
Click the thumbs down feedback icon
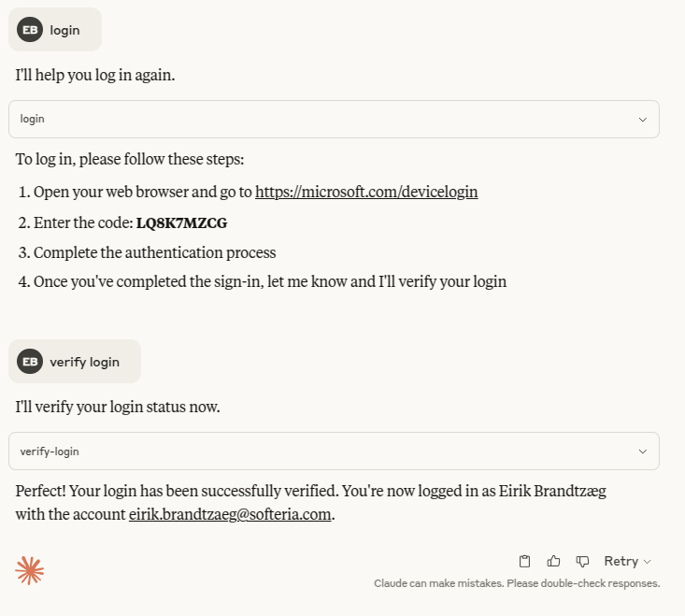pyautogui.click(x=582, y=561)
